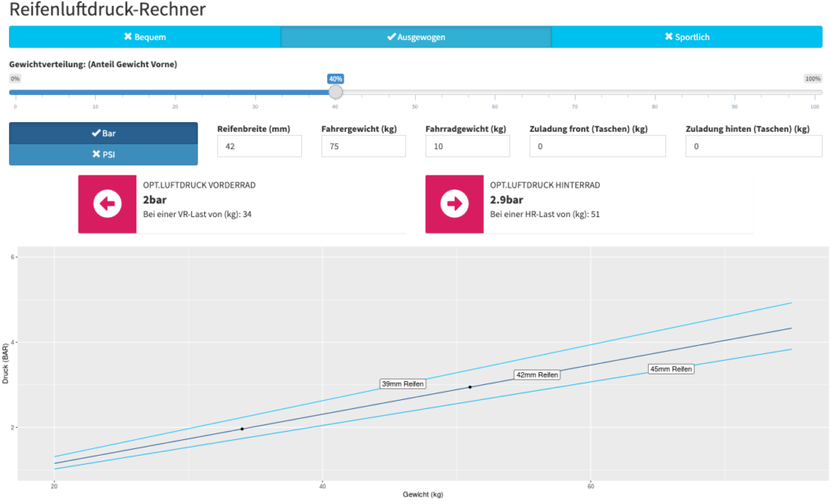Click the 42mm Reifen chart label
Screen dimensions: 840x504
536,375
